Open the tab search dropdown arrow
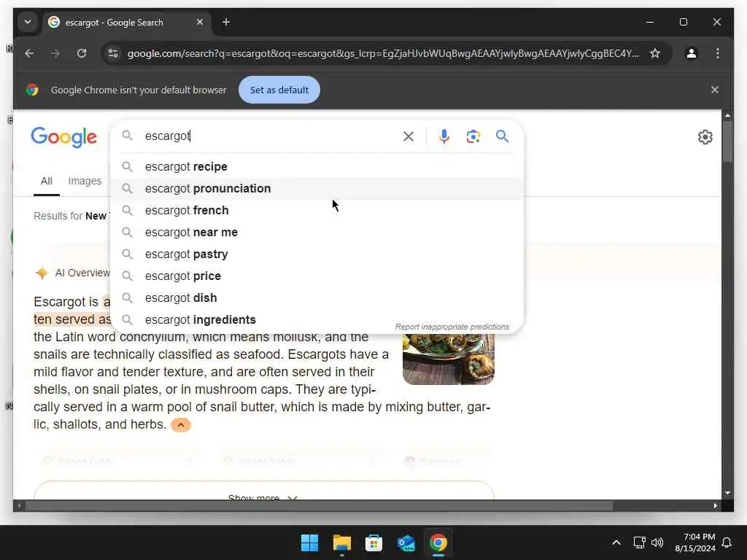747x560 pixels. click(x=28, y=23)
